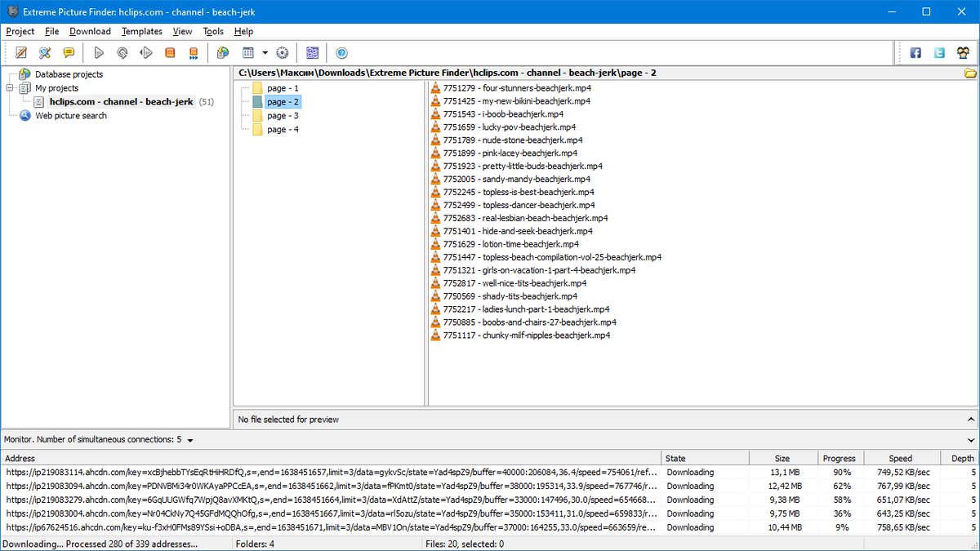Open the Tools menu
This screenshot has height=551, width=980.
(x=213, y=31)
